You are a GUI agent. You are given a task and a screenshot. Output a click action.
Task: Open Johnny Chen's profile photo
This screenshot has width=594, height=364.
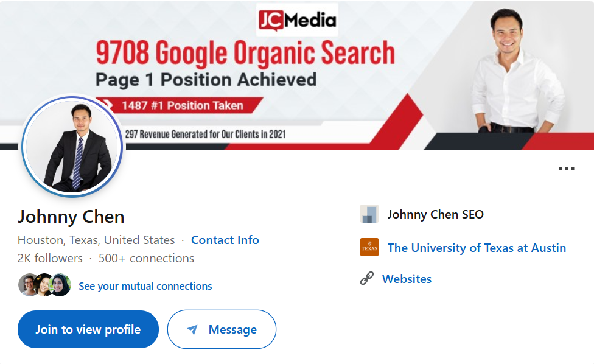[72, 146]
